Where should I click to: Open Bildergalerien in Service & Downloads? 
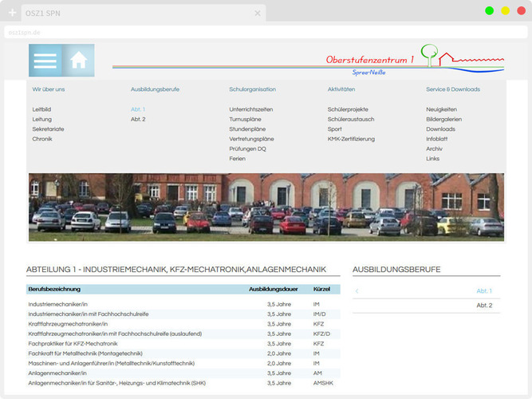443,119
